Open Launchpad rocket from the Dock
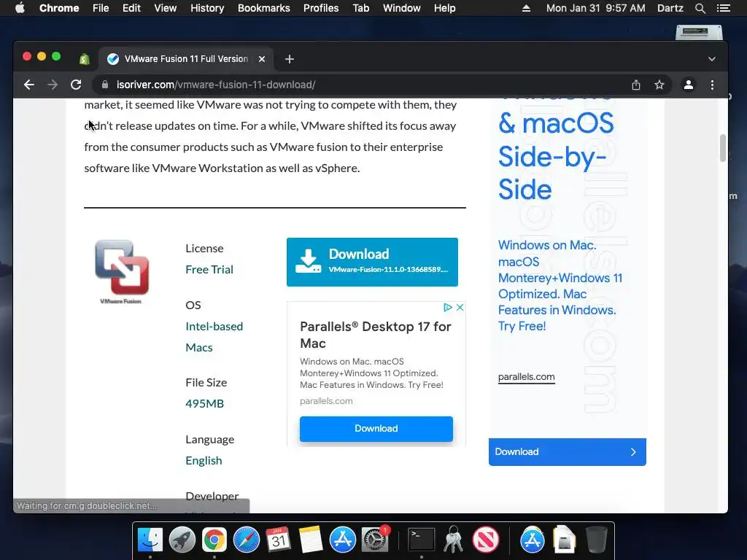This screenshot has height=560, width=747. [x=182, y=540]
